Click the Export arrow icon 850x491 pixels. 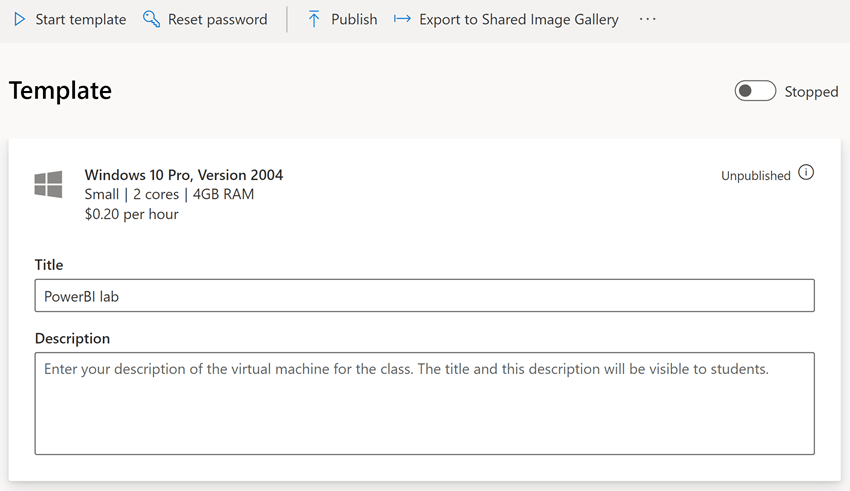click(402, 20)
